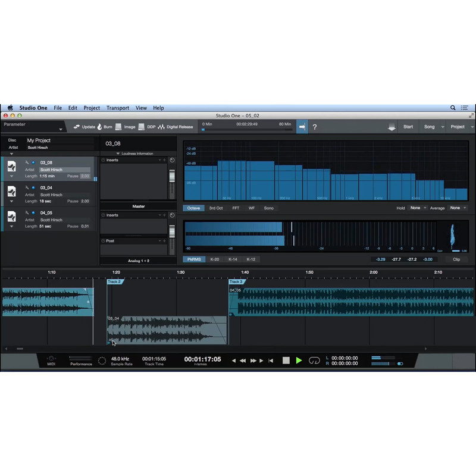
Task: Click the Song page button
Action: [x=429, y=127]
